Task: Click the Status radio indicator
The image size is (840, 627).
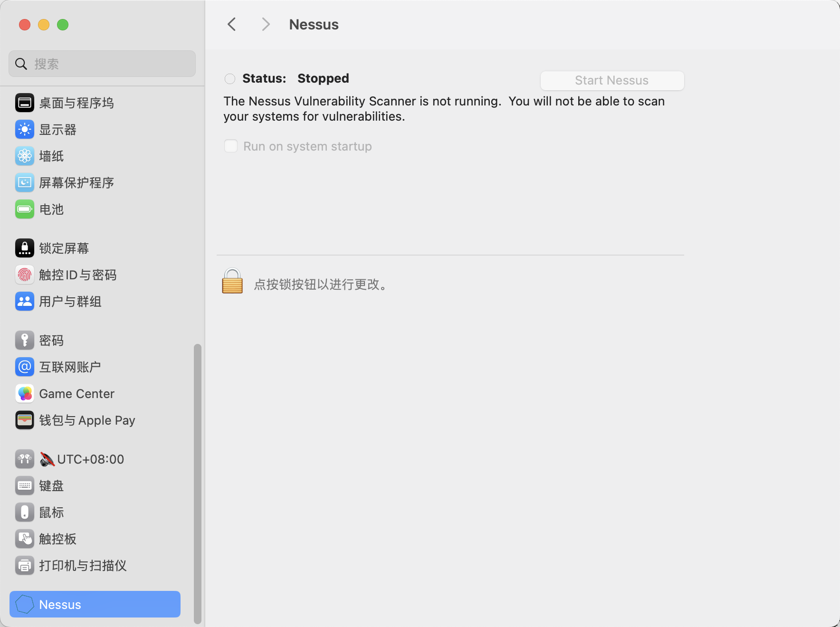Action: click(x=230, y=79)
